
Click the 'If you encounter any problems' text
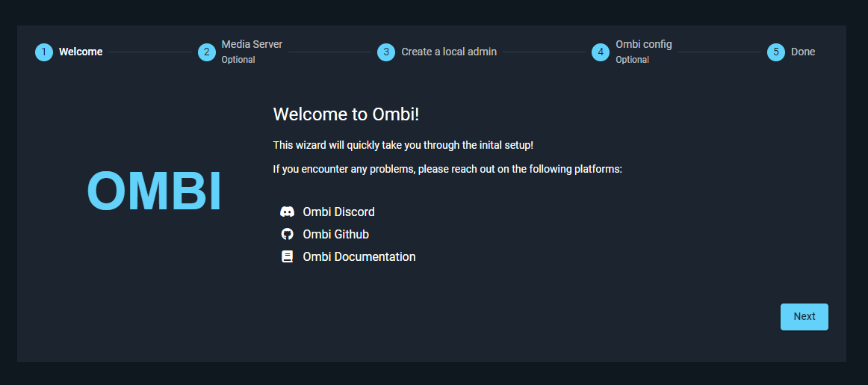448,169
